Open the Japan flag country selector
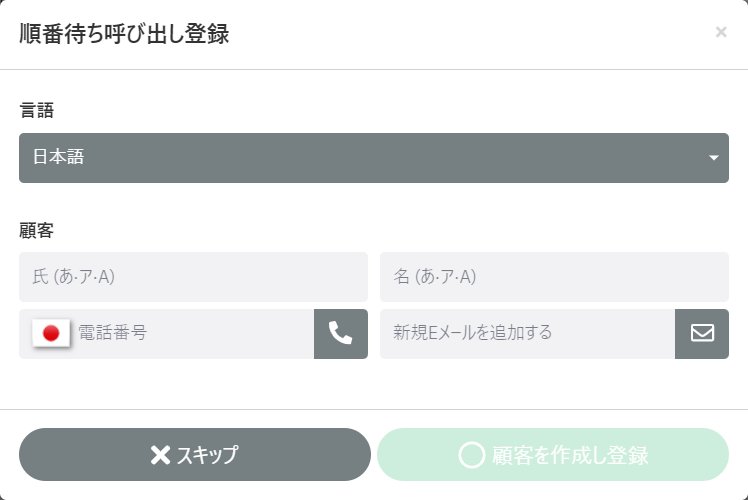 click(51, 334)
